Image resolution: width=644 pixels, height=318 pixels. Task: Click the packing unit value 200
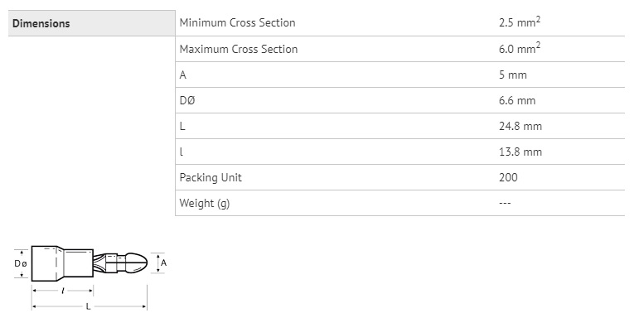click(508, 178)
